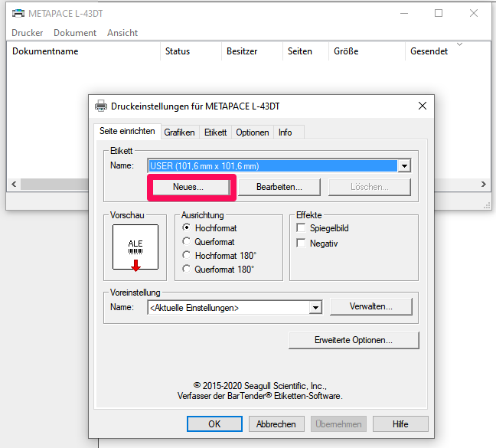Open the Etikett Name dropdown arrow
This screenshot has width=496, height=448.
point(404,165)
